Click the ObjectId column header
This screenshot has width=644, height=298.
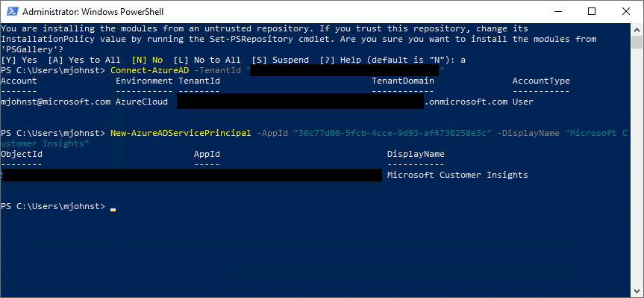pos(22,154)
